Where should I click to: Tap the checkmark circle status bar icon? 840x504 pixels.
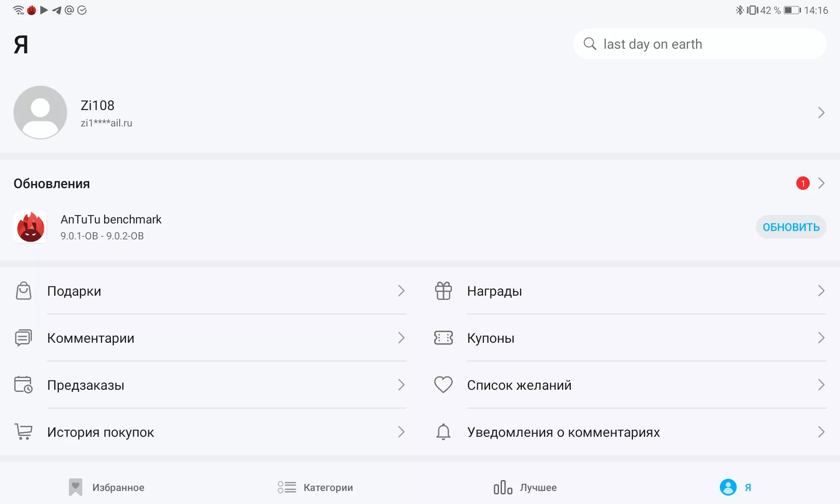(82, 10)
